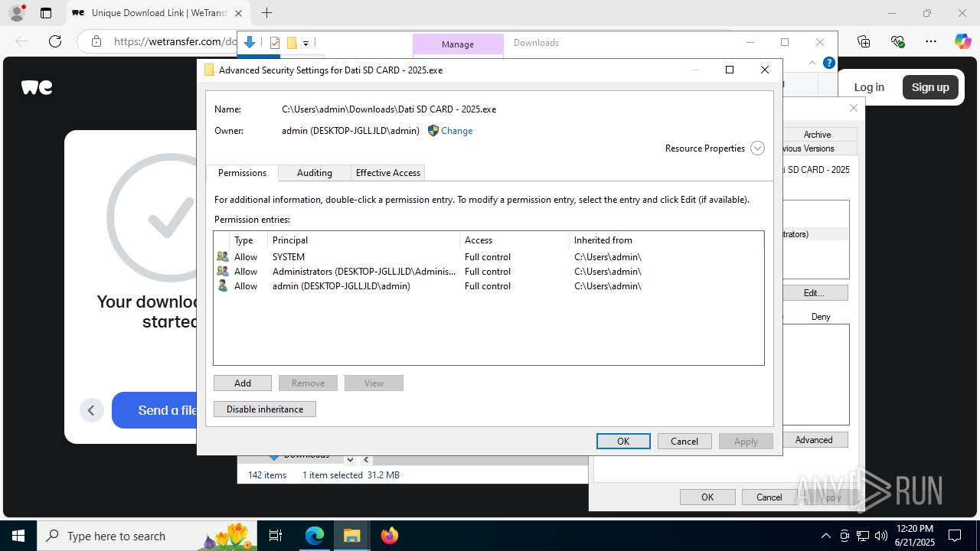
Task: Click the Edge profile avatar icon
Action: [16, 12]
